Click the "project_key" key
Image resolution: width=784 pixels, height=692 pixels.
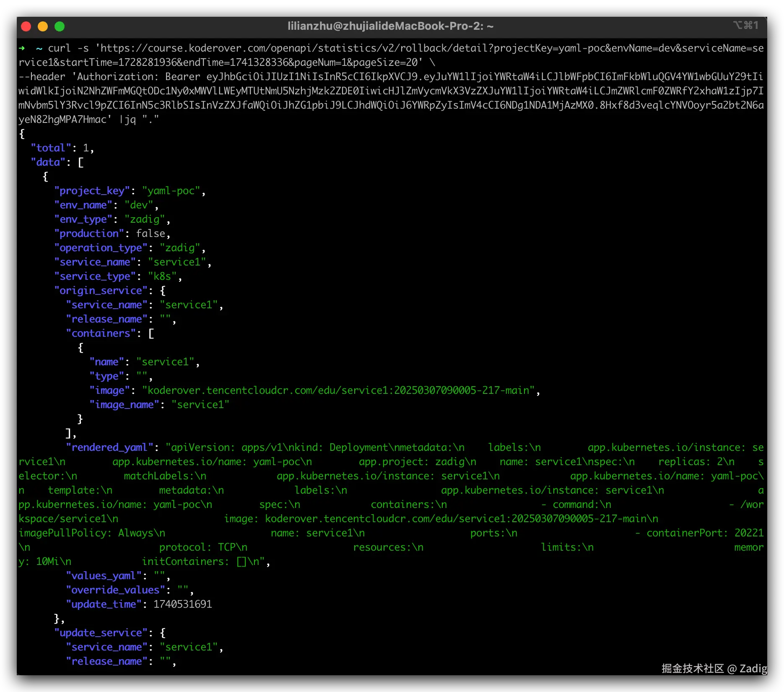coord(92,191)
